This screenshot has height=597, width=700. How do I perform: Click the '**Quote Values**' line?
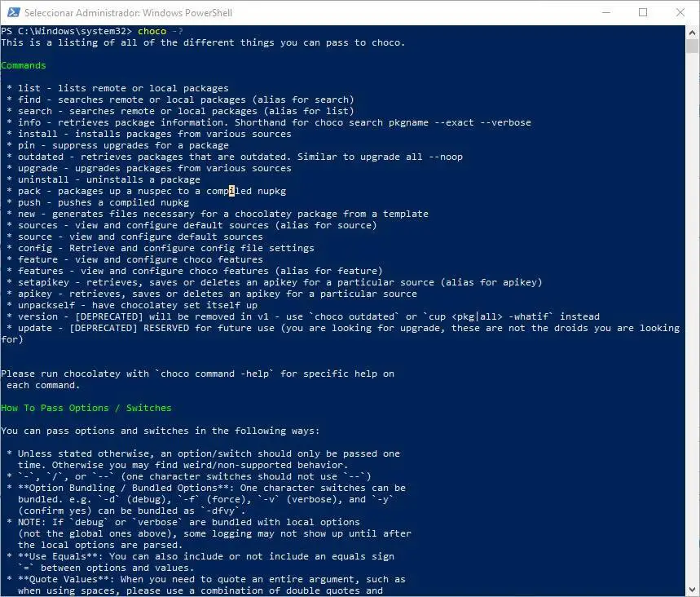(206, 580)
